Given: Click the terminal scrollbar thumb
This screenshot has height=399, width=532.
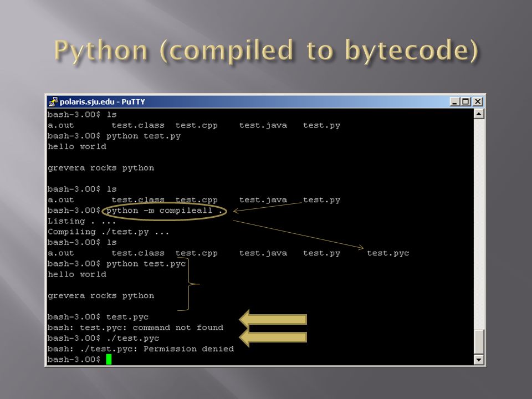Looking at the screenshot, I should [x=478, y=342].
